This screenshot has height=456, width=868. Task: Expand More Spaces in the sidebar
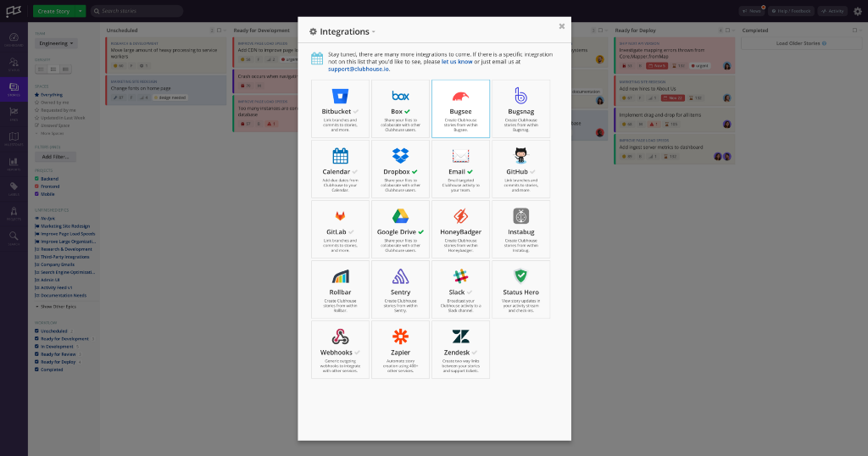[50, 133]
